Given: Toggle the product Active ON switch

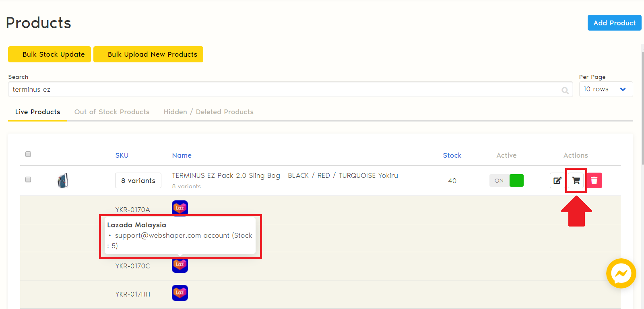Looking at the screenshot, I should coord(507,181).
